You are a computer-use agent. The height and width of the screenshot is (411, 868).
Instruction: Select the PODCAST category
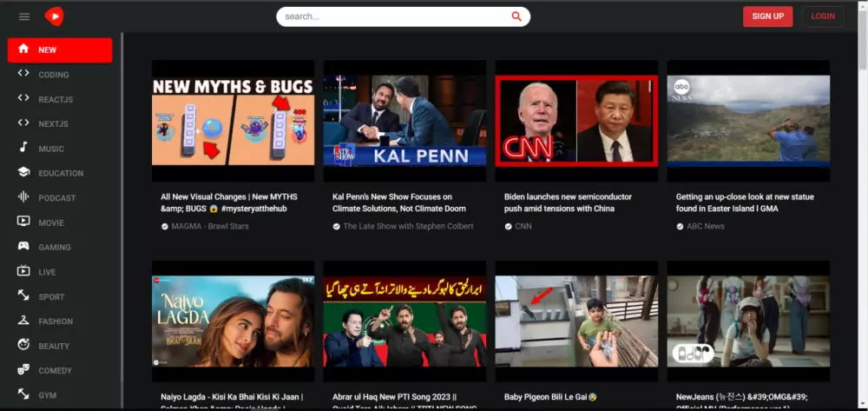point(60,198)
